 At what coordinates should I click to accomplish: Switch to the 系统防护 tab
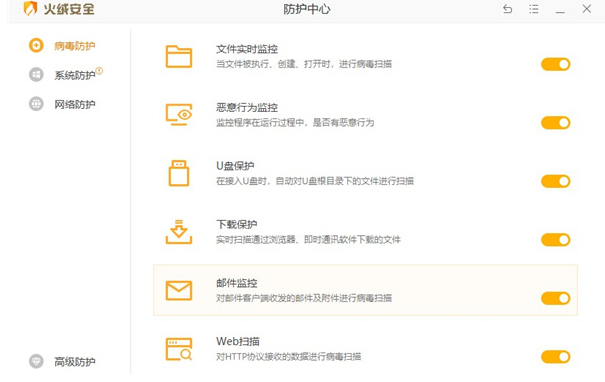pyautogui.click(x=74, y=75)
